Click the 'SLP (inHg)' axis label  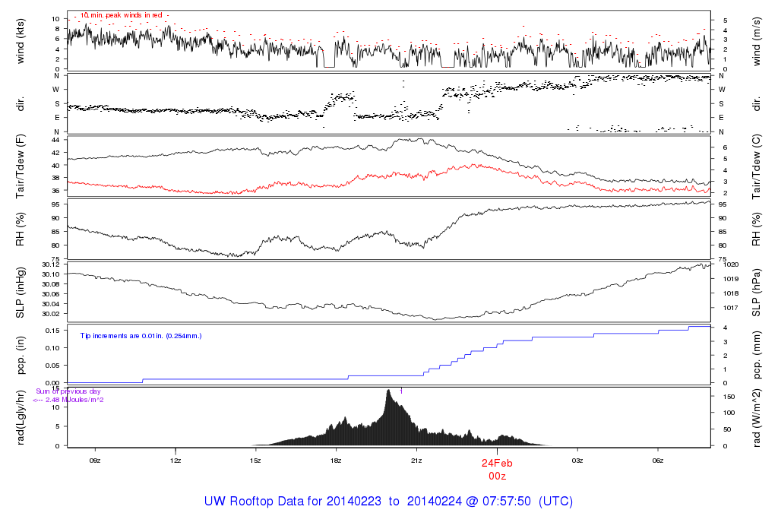click(x=21, y=293)
